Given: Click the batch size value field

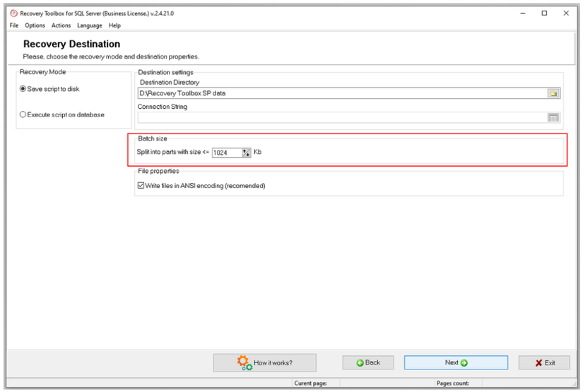Looking at the screenshot, I should tap(227, 153).
